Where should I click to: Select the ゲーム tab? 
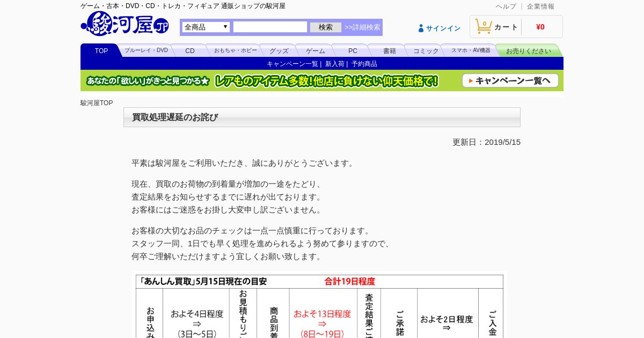(316, 50)
